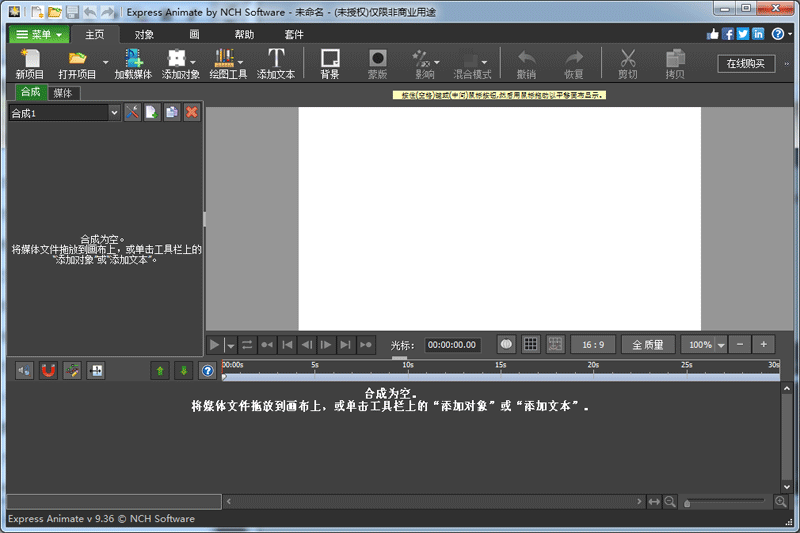Open composition settings wrench icon
Viewport: 800px width, 533px height.
[132, 112]
